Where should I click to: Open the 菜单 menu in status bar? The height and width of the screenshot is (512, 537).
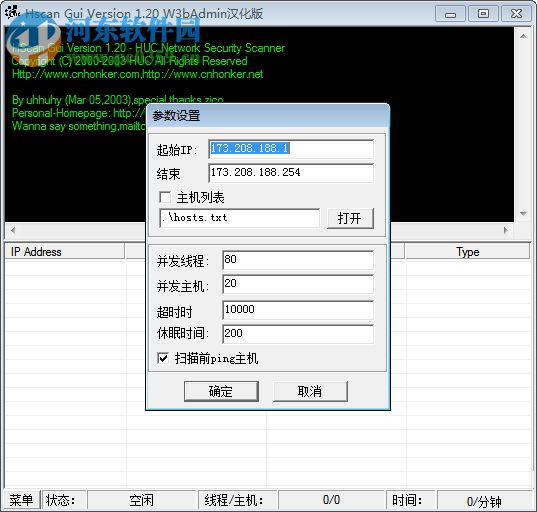[x=21, y=500]
